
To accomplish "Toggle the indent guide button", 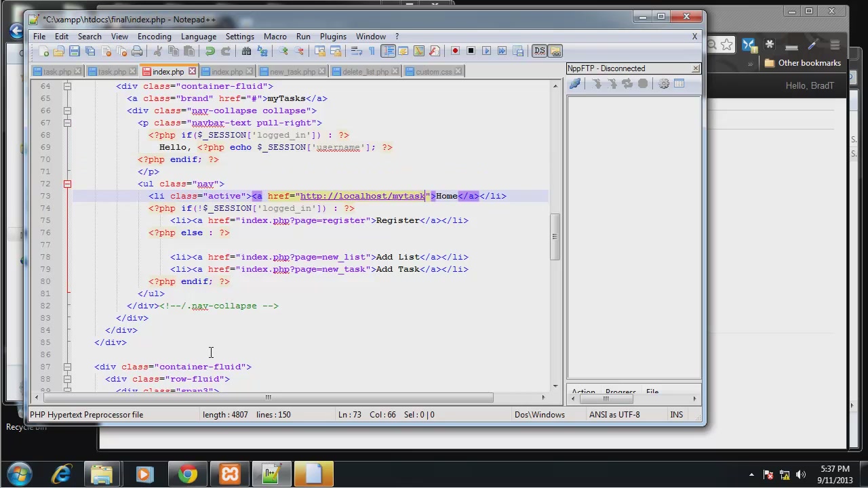I will [388, 51].
